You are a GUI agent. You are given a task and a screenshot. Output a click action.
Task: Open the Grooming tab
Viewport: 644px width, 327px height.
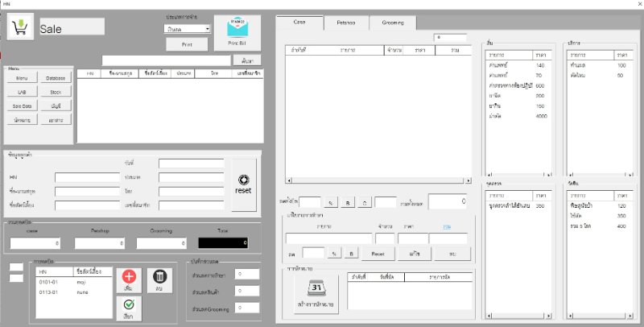click(x=393, y=23)
